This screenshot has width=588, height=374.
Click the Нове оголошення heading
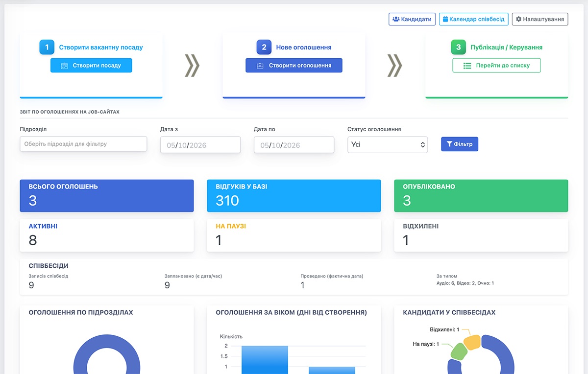[304, 47]
